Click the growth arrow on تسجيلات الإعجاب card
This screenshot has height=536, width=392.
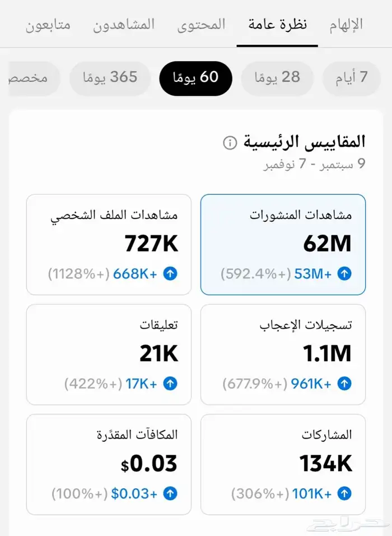[x=345, y=384]
